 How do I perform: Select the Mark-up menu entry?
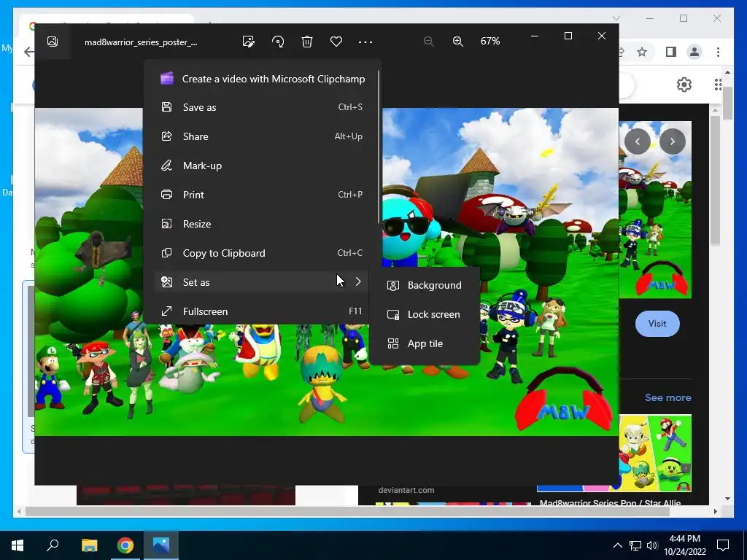(x=261, y=166)
